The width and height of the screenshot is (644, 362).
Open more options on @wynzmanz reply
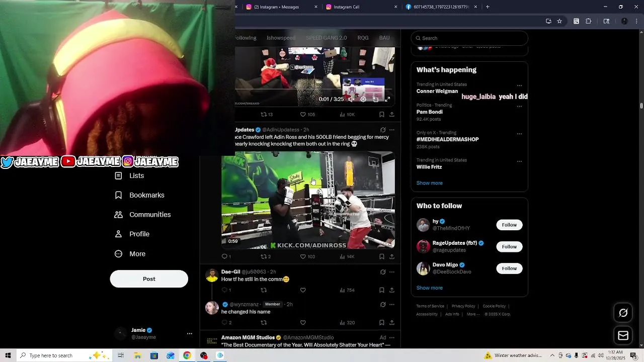click(392, 305)
